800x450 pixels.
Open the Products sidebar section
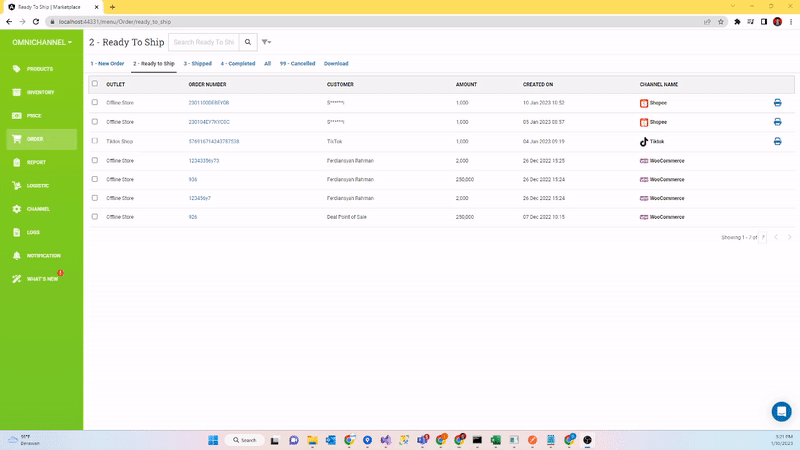41,69
